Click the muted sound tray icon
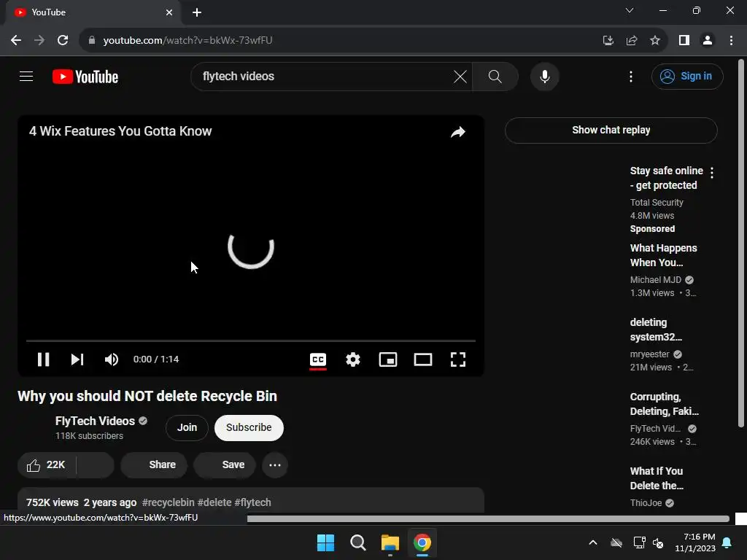This screenshot has width=747, height=560. (658, 542)
